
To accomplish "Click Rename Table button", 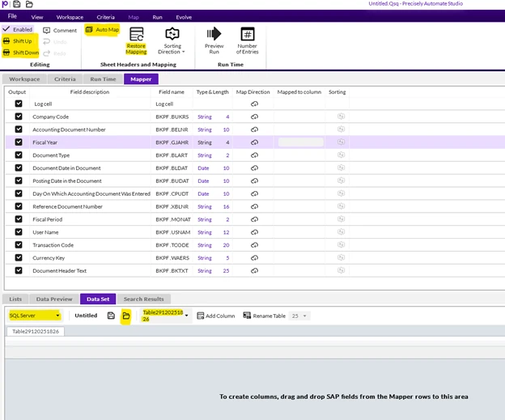I will tap(265, 316).
